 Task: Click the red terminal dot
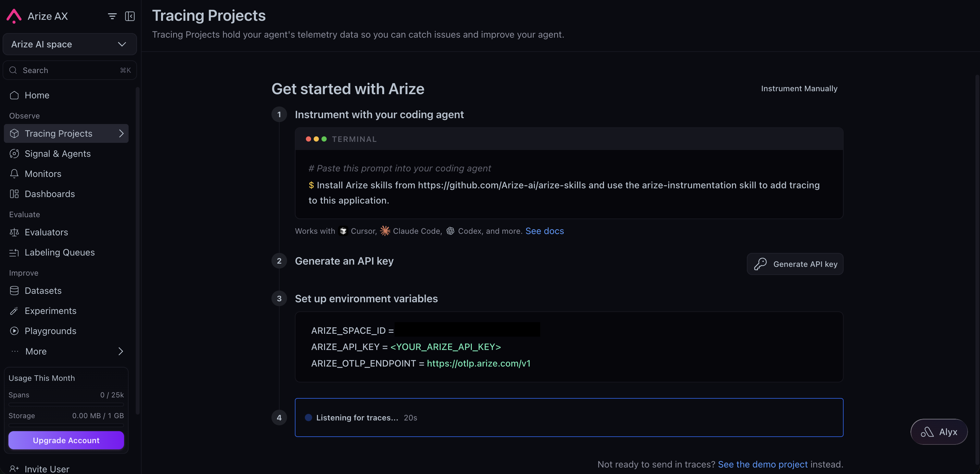[x=308, y=139]
